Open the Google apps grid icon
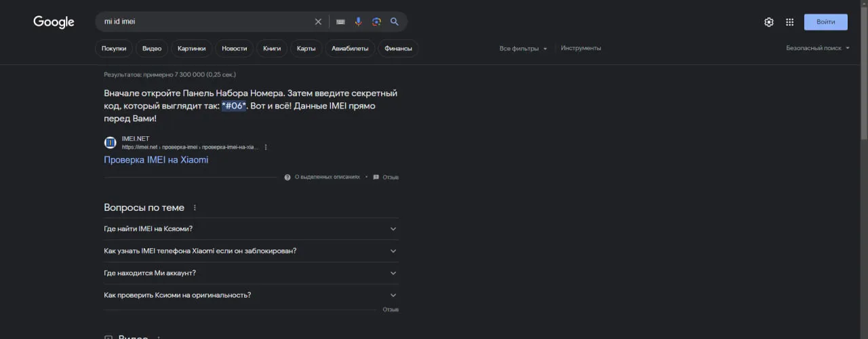This screenshot has height=339, width=868. (x=789, y=22)
